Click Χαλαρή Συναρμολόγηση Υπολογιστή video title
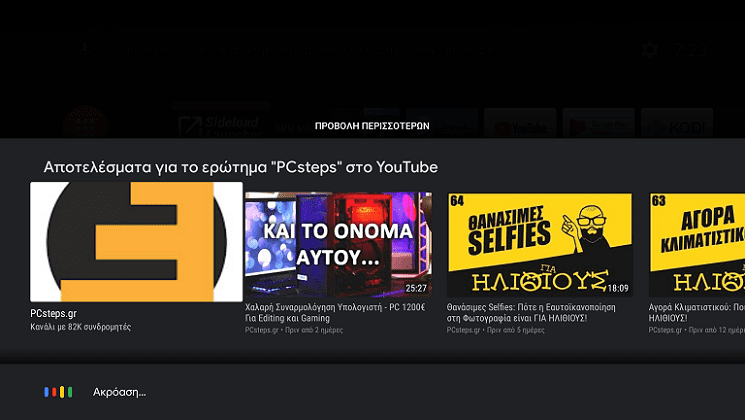This screenshot has width=745, height=420. (x=335, y=313)
